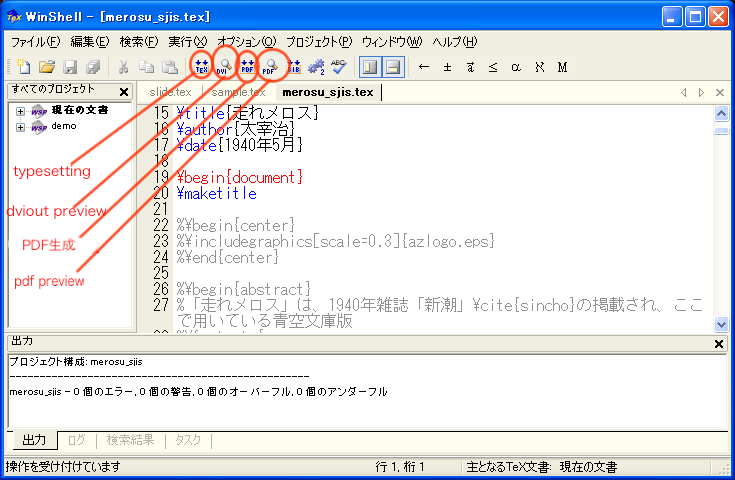Viewport: 735px width, 480px height.
Task: Click the WinShell title bar app icon
Action: point(14,17)
